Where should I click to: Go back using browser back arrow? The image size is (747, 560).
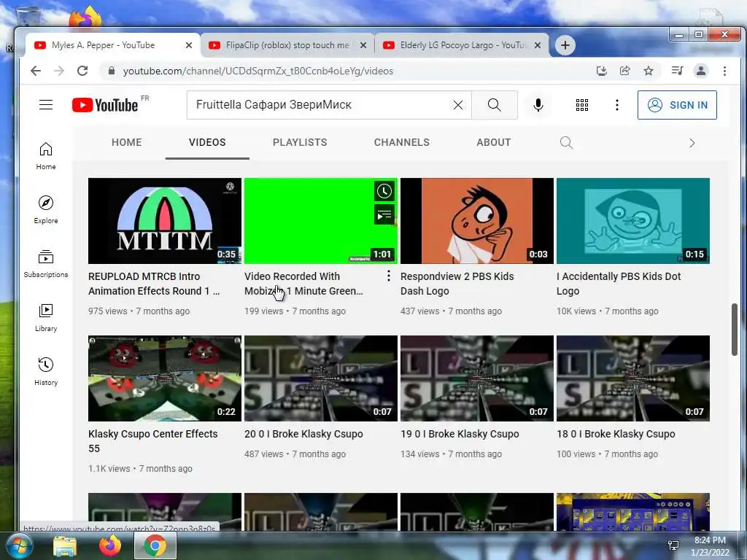[36, 71]
